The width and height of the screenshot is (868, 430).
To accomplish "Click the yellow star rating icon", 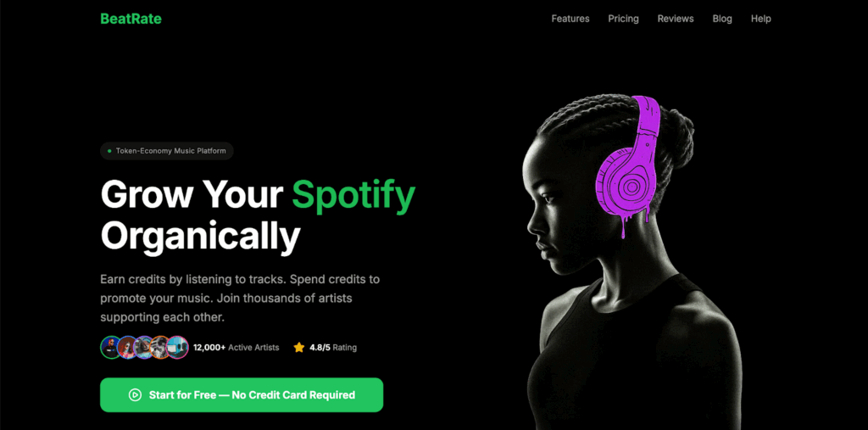I will pos(299,348).
